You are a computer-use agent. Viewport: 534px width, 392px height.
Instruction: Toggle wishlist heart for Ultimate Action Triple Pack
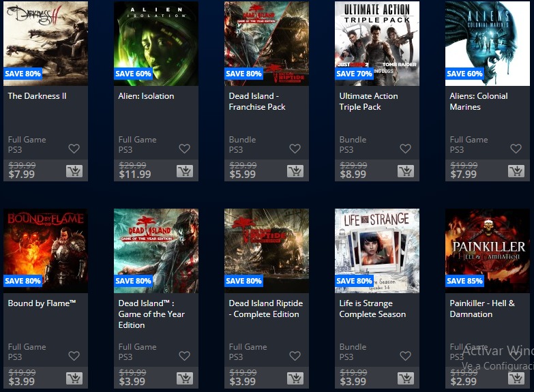click(x=405, y=149)
